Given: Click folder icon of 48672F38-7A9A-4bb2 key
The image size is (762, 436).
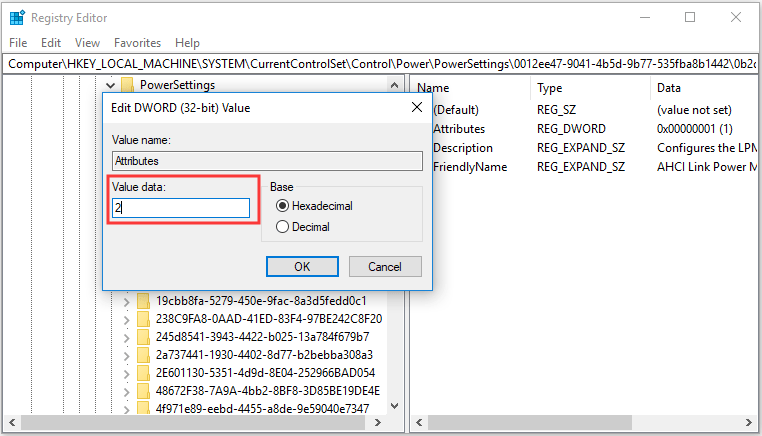Looking at the screenshot, I should click(143, 391).
